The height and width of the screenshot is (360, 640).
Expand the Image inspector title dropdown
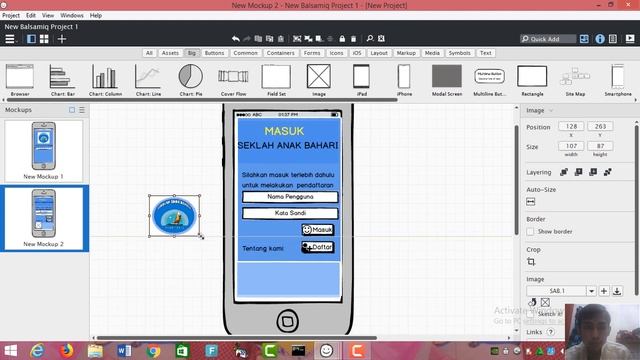coord(551,111)
